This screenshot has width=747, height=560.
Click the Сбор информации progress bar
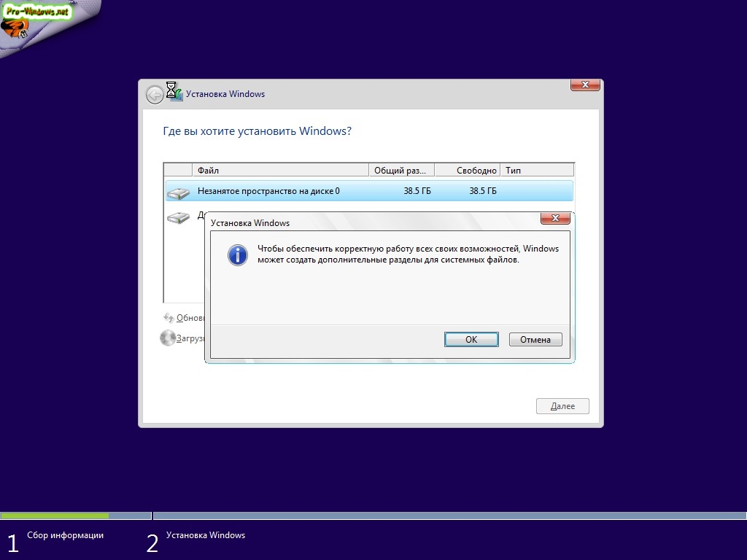pos(76,516)
